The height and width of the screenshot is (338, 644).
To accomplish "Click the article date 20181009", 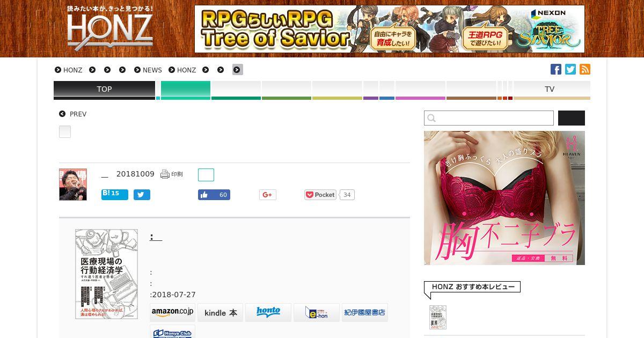I will (x=135, y=174).
